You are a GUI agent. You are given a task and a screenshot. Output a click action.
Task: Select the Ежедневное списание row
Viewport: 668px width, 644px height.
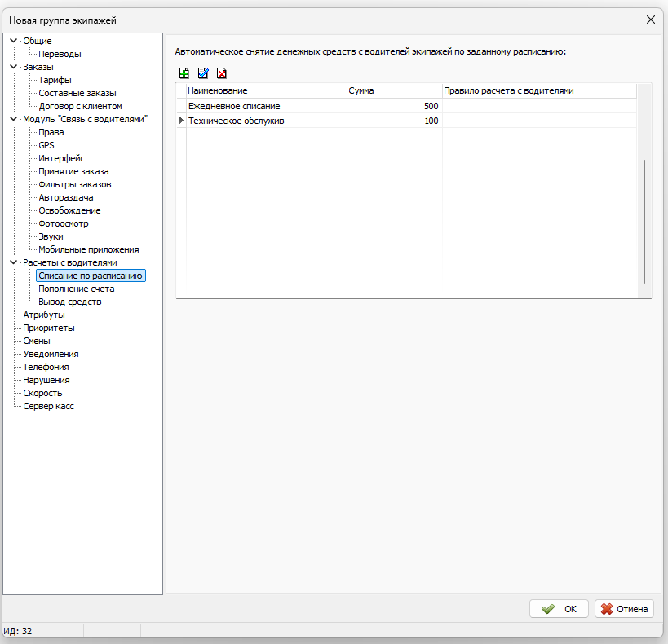click(x=234, y=106)
